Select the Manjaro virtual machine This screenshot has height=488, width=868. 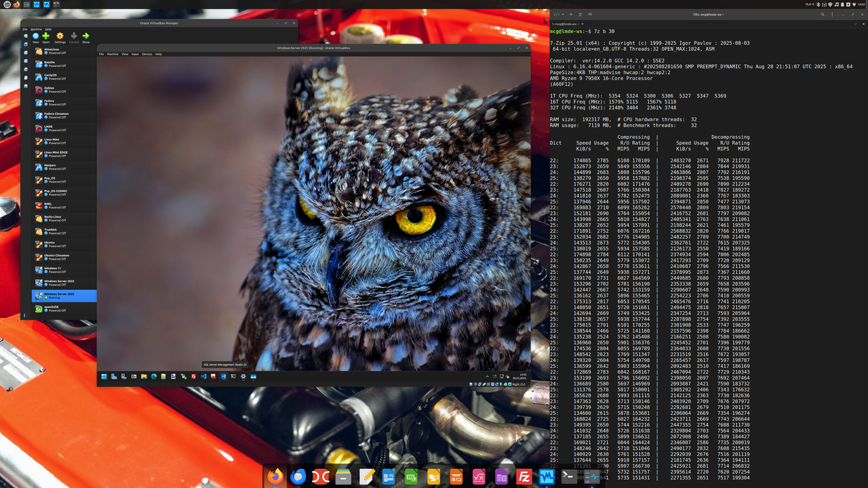click(64, 167)
